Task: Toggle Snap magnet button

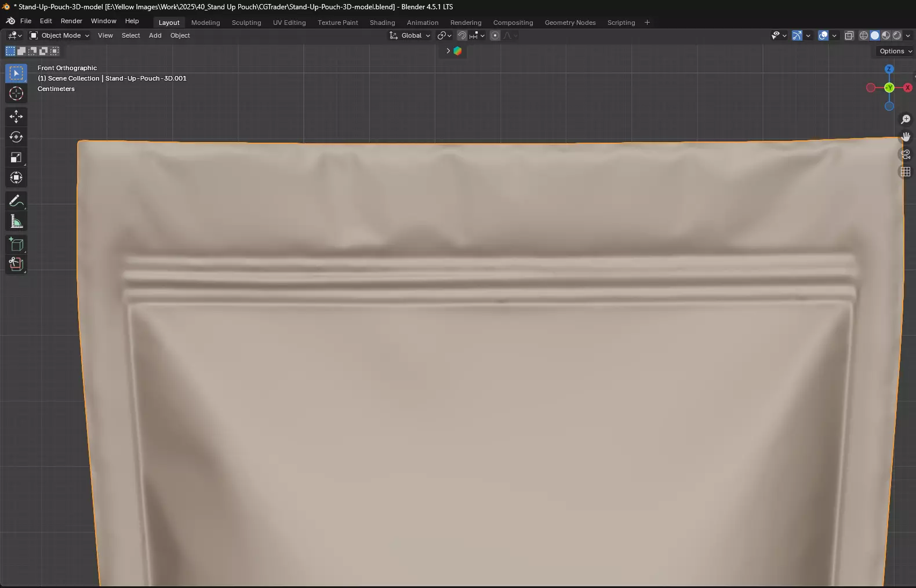Action: click(462, 35)
